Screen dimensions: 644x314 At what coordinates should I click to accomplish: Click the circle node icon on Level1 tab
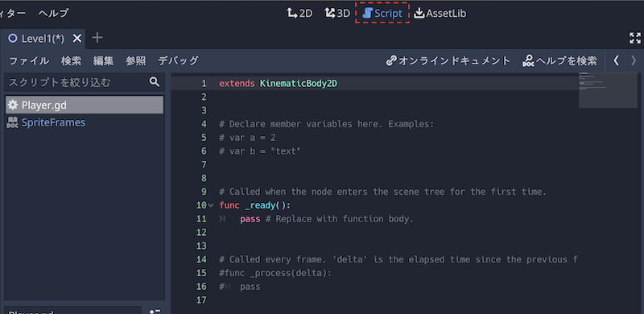(13, 39)
